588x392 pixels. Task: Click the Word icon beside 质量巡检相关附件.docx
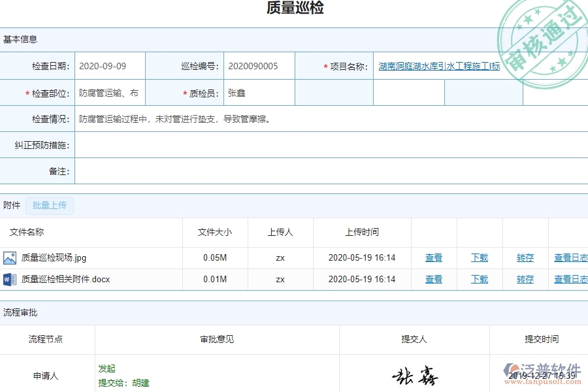point(10,279)
